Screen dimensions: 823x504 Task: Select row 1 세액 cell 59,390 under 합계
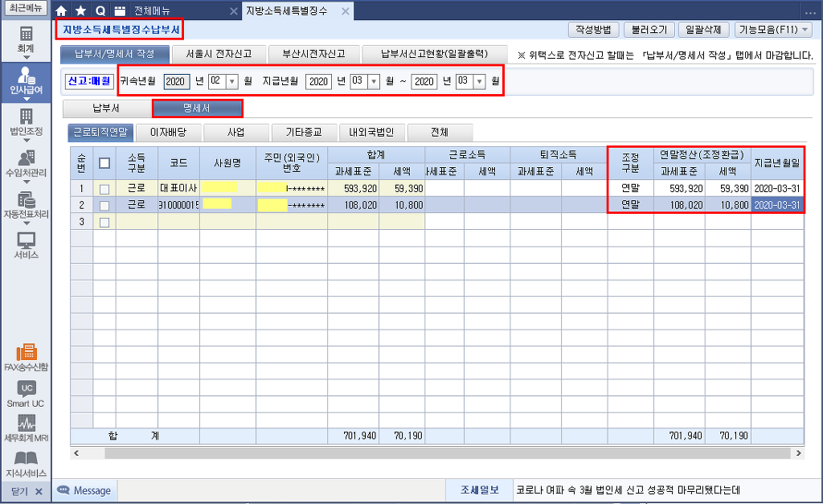coord(402,188)
